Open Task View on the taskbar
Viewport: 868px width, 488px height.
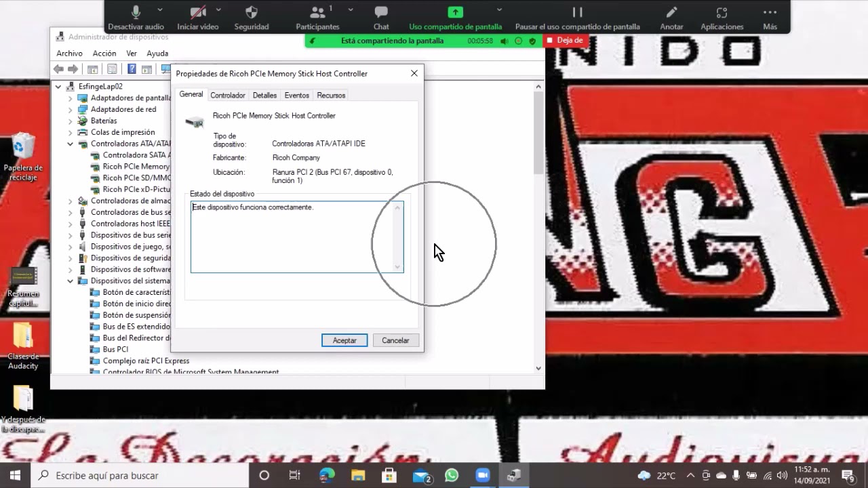(294, 475)
